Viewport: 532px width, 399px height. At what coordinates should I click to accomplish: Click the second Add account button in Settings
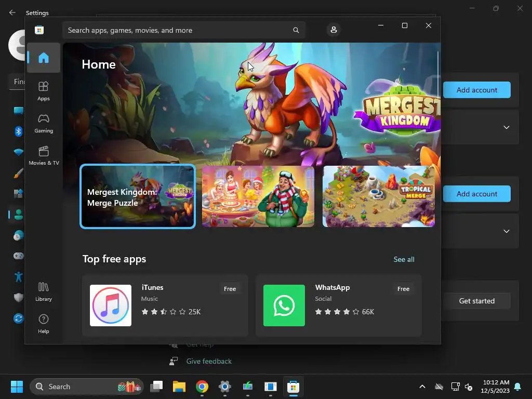(477, 194)
